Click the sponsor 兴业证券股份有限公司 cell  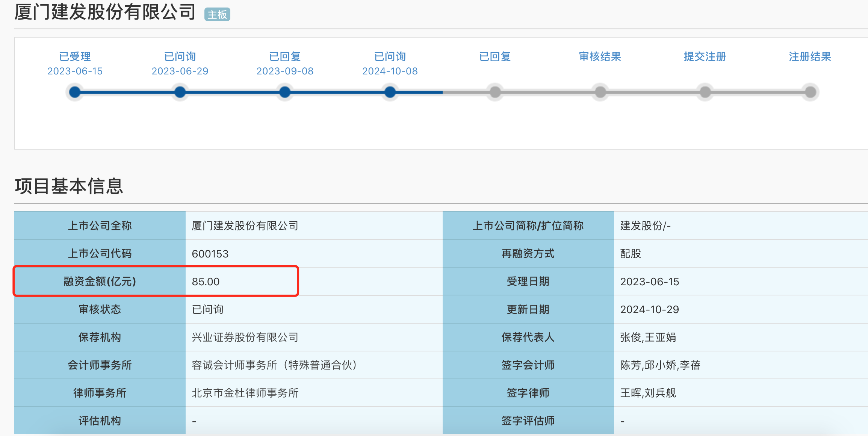pos(245,337)
